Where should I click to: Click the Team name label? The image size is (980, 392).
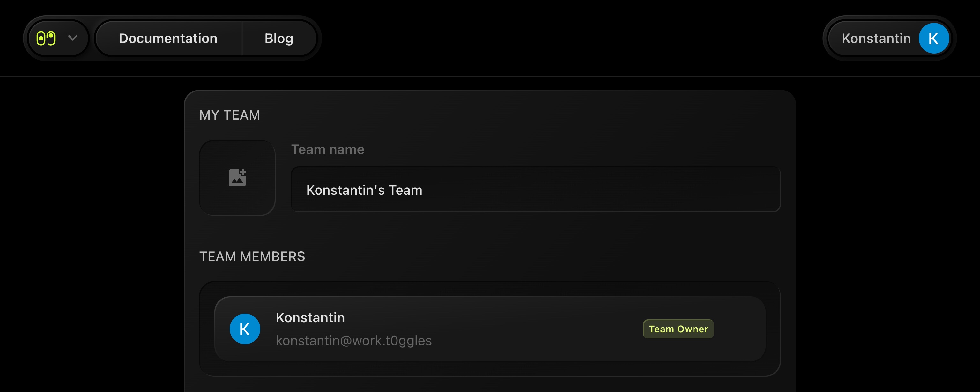(328, 149)
